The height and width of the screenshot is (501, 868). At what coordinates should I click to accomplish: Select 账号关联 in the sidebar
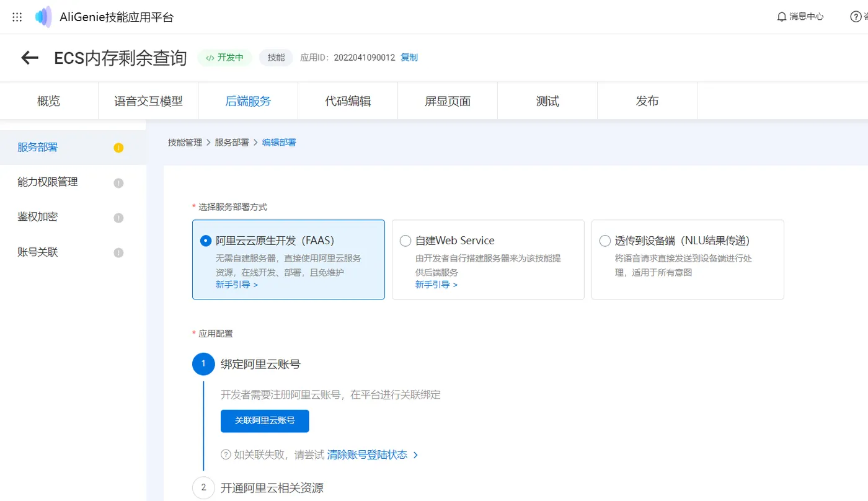(x=73, y=252)
